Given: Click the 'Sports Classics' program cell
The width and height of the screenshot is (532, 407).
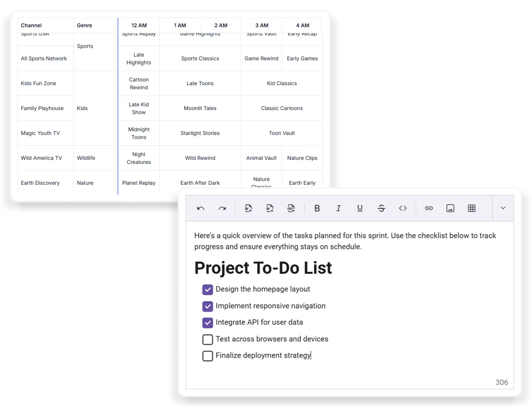Looking at the screenshot, I should click(x=200, y=59).
